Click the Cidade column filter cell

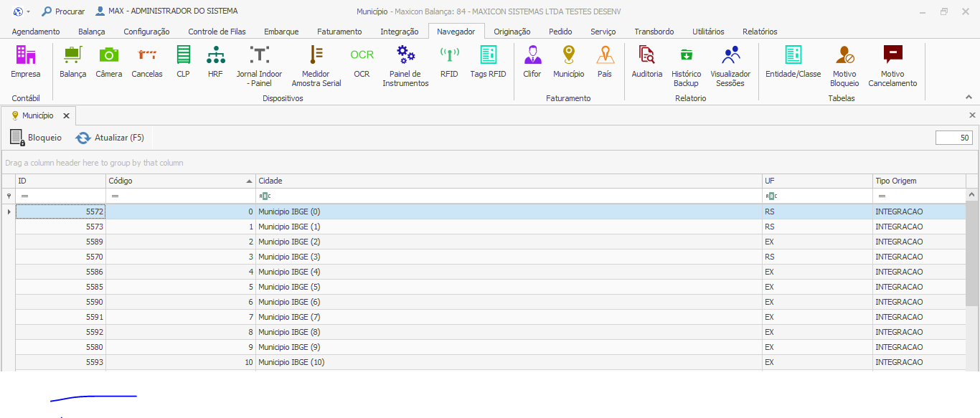point(509,196)
